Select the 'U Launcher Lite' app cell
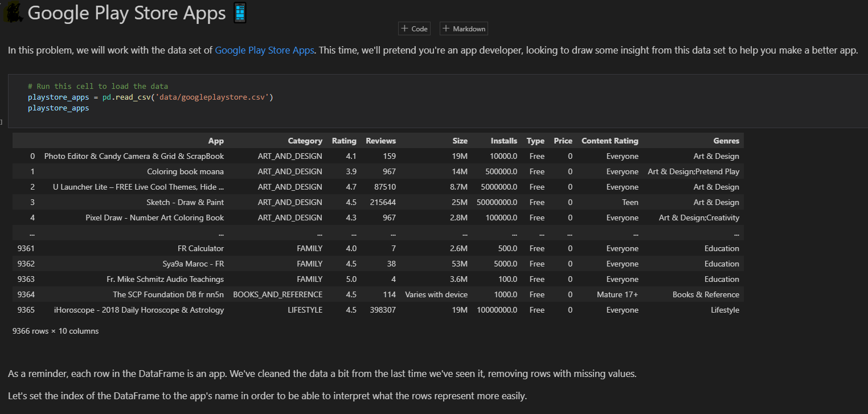Screen dimensions: 868x414 click(138, 187)
